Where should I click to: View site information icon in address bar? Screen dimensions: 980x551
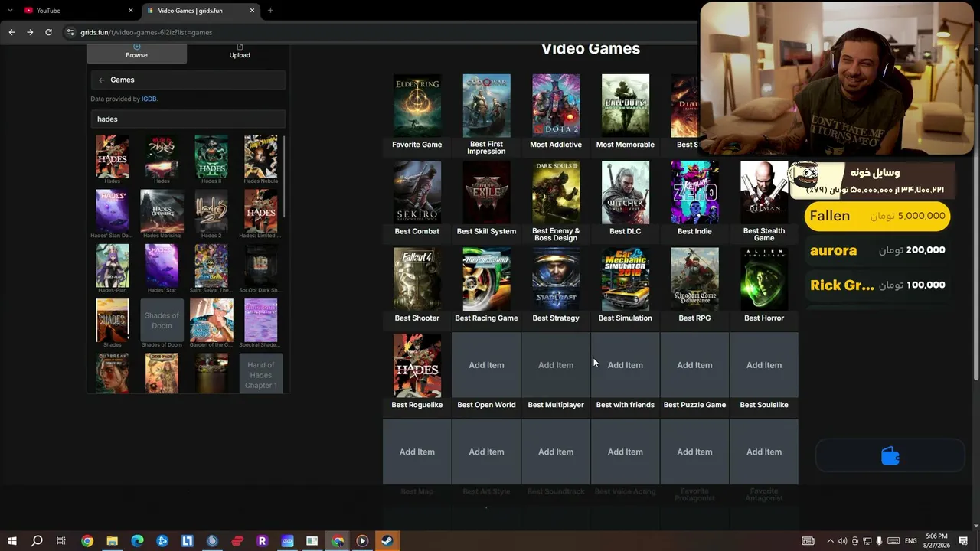[x=70, y=32]
